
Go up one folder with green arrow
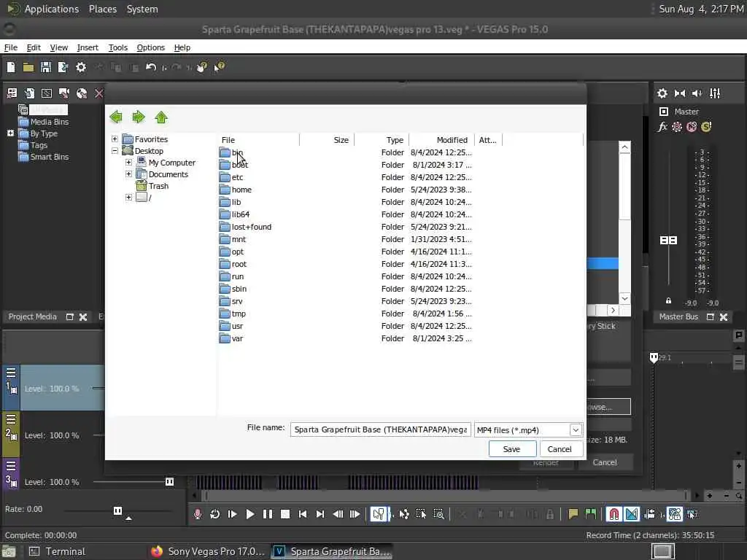click(161, 117)
